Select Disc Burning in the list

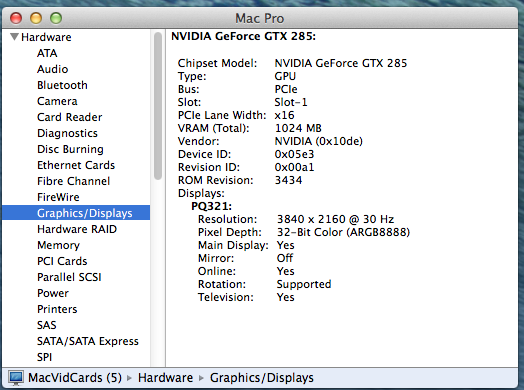point(70,149)
